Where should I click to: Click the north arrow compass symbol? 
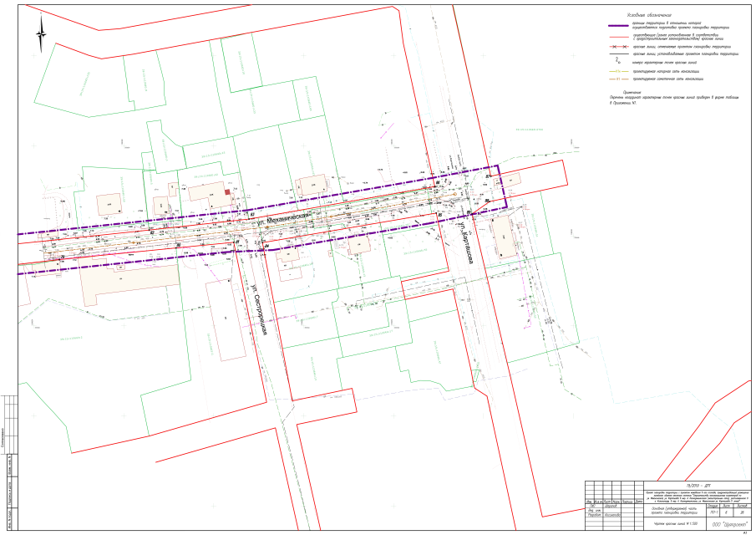click(x=40, y=37)
